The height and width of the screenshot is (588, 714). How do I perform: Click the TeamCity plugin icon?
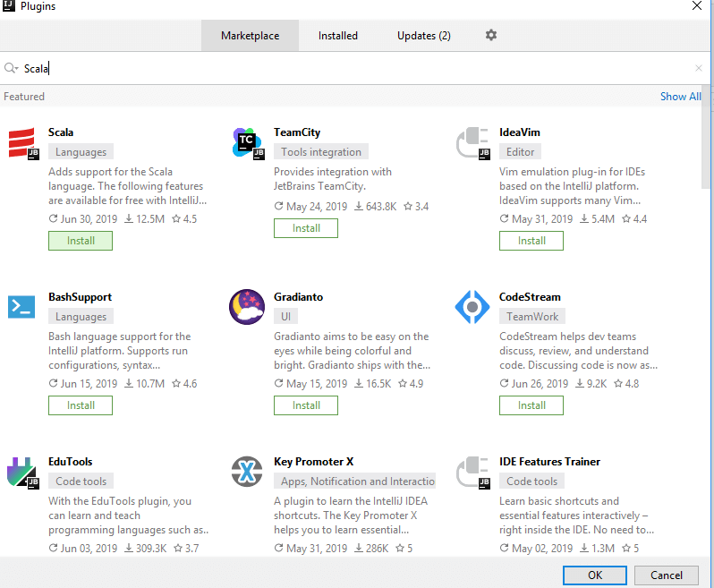pyautogui.click(x=247, y=143)
